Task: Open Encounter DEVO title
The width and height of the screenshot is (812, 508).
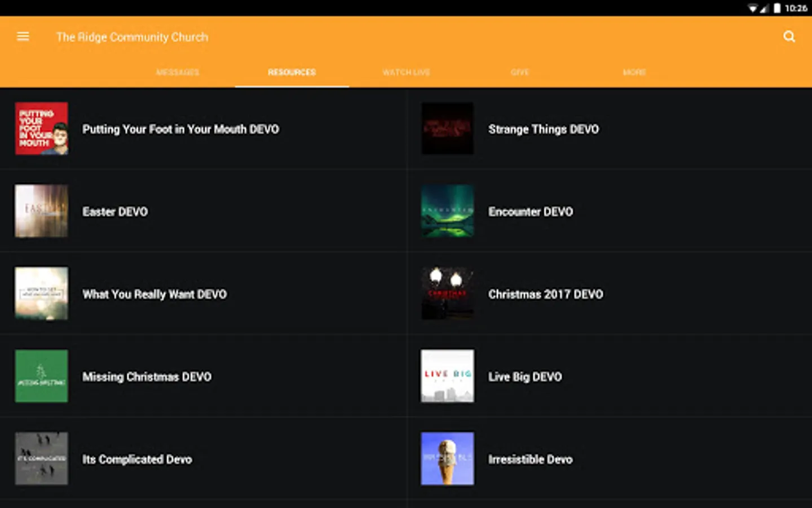Action: pyautogui.click(x=531, y=212)
